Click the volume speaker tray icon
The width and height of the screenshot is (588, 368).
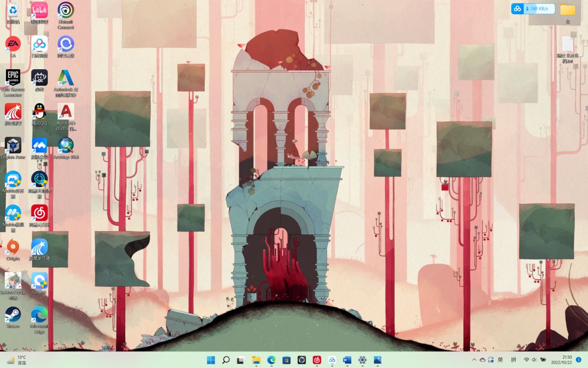[534, 360]
